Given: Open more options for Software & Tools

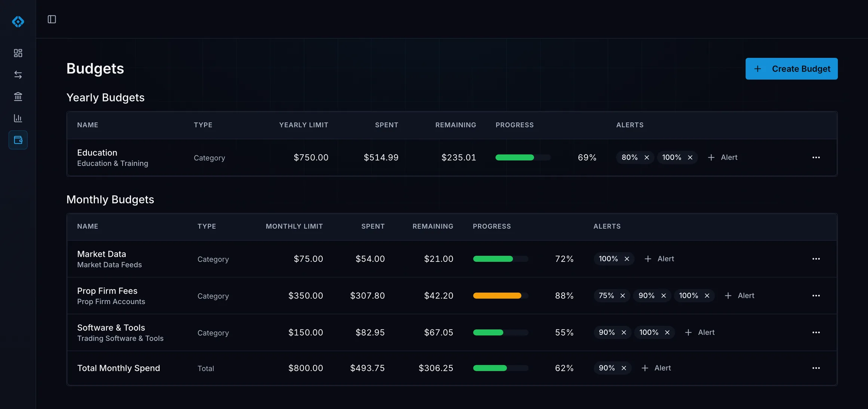Looking at the screenshot, I should tap(816, 332).
